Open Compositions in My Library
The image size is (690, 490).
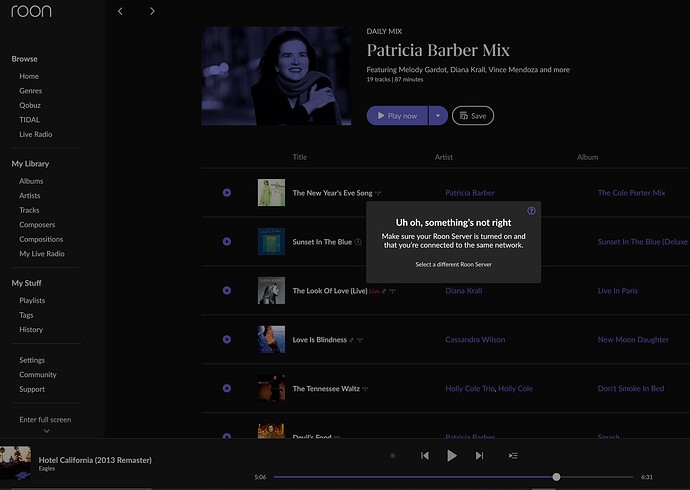(41, 239)
